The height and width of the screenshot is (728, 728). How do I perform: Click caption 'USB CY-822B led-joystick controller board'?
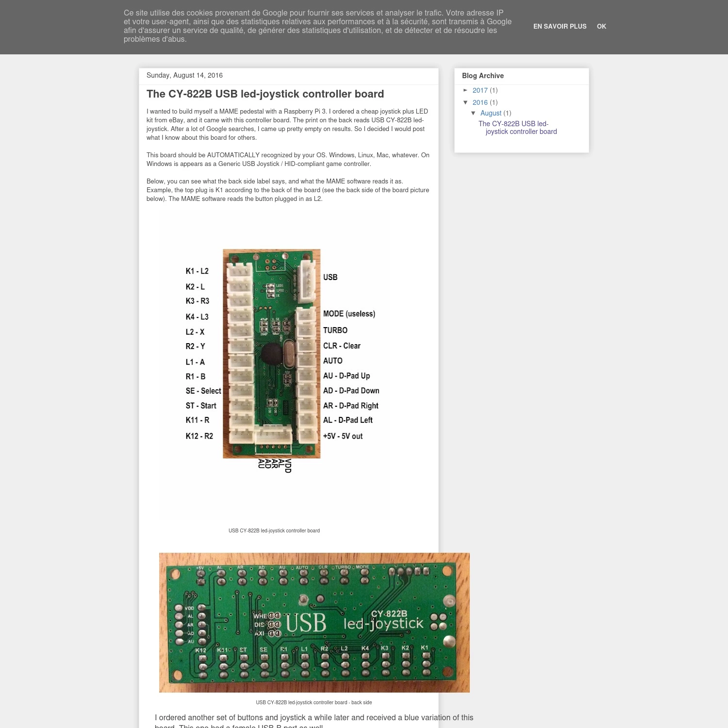[x=274, y=530]
